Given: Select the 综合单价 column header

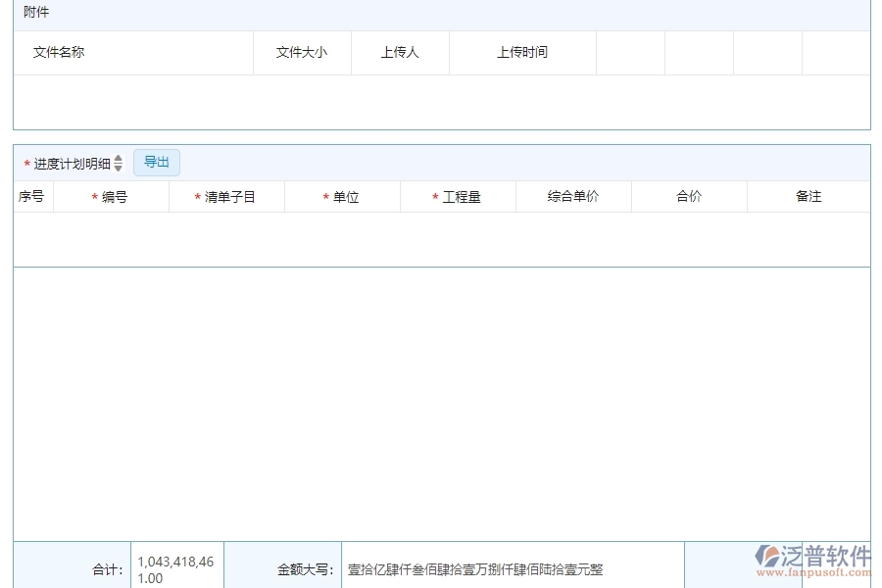Looking at the screenshot, I should pos(573,196).
